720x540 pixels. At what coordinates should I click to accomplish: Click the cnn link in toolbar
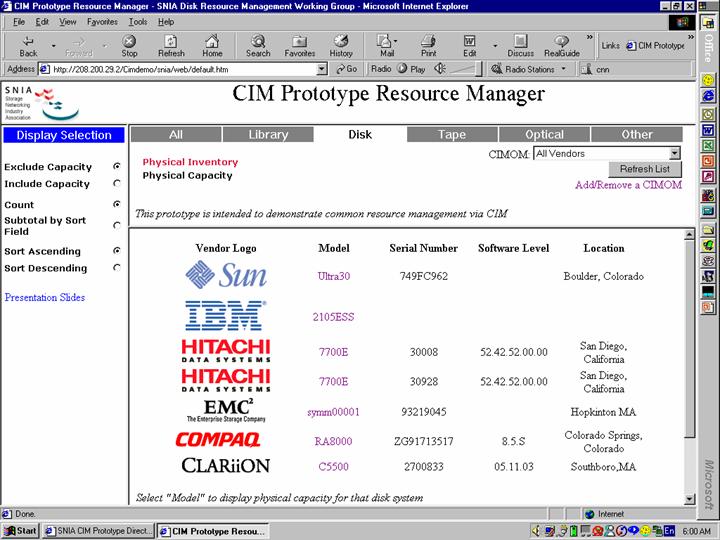point(596,69)
